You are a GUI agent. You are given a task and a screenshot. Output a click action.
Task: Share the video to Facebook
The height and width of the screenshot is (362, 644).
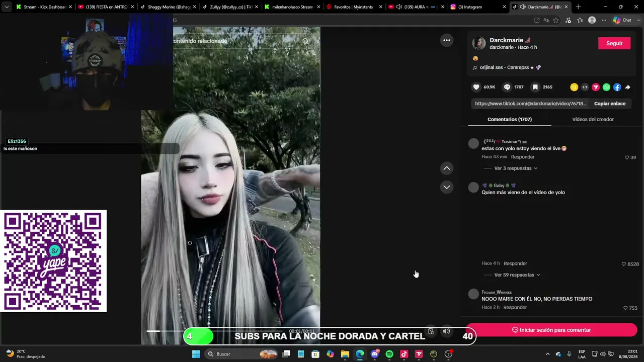(x=617, y=87)
